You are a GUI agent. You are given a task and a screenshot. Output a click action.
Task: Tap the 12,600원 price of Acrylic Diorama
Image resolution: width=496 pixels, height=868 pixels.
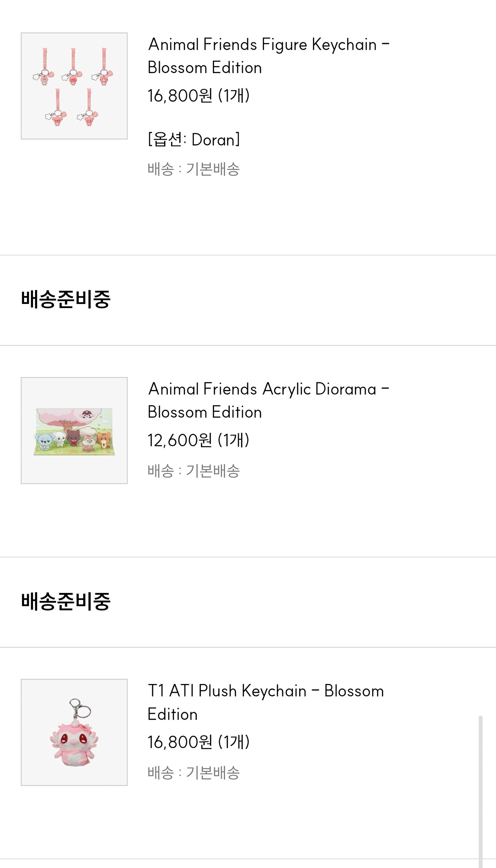click(180, 440)
